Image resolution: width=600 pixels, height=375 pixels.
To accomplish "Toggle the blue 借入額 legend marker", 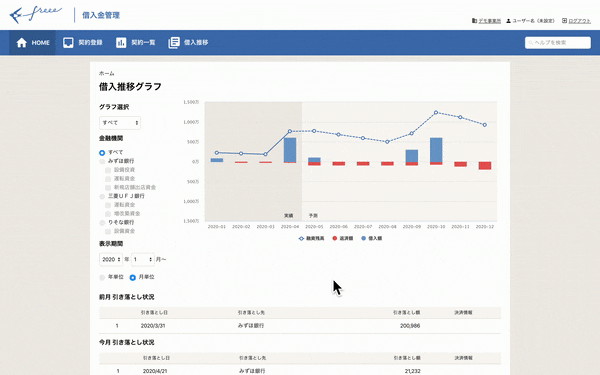I will pyautogui.click(x=364, y=238).
